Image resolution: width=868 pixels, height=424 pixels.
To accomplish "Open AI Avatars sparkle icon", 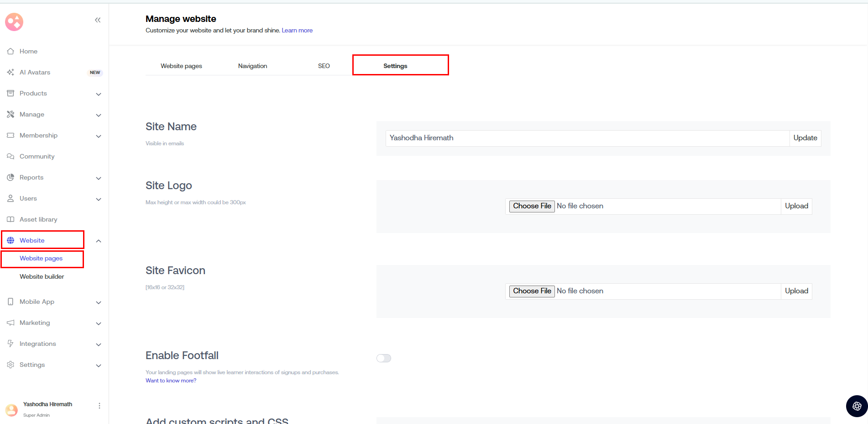I will pos(10,72).
